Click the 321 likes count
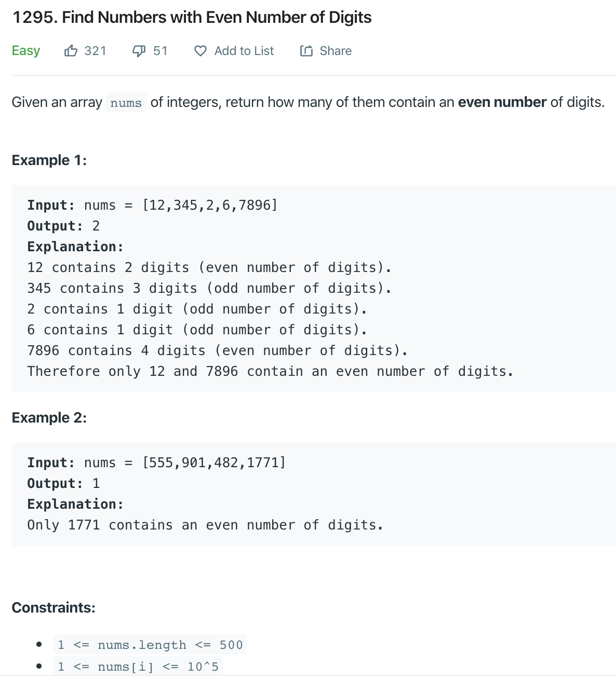 coord(96,51)
